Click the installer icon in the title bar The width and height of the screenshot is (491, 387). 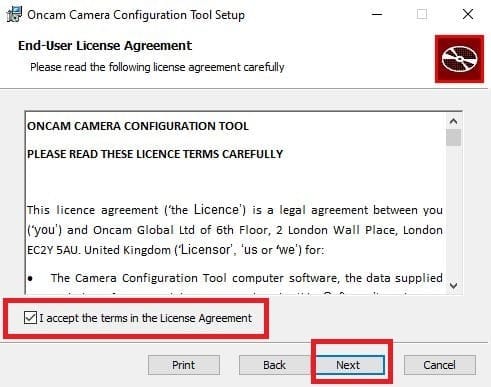(x=14, y=15)
